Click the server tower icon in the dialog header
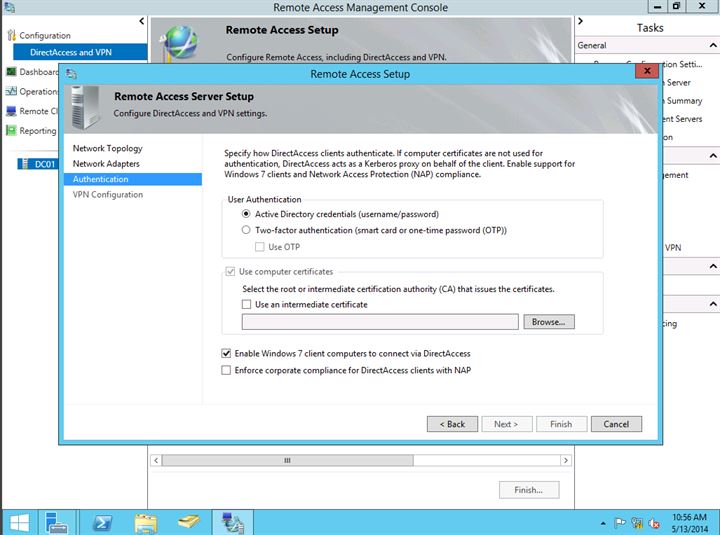This screenshot has height=535, width=720. point(85,107)
